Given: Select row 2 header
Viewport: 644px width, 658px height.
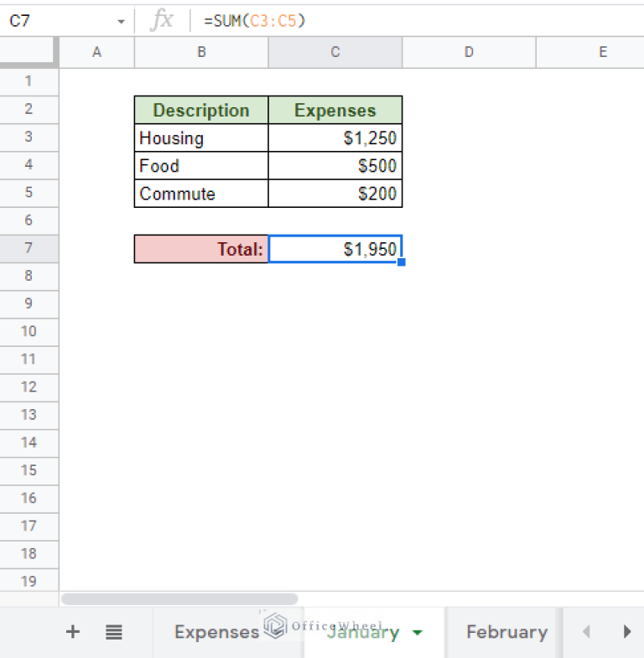Looking at the screenshot, I should [29, 110].
